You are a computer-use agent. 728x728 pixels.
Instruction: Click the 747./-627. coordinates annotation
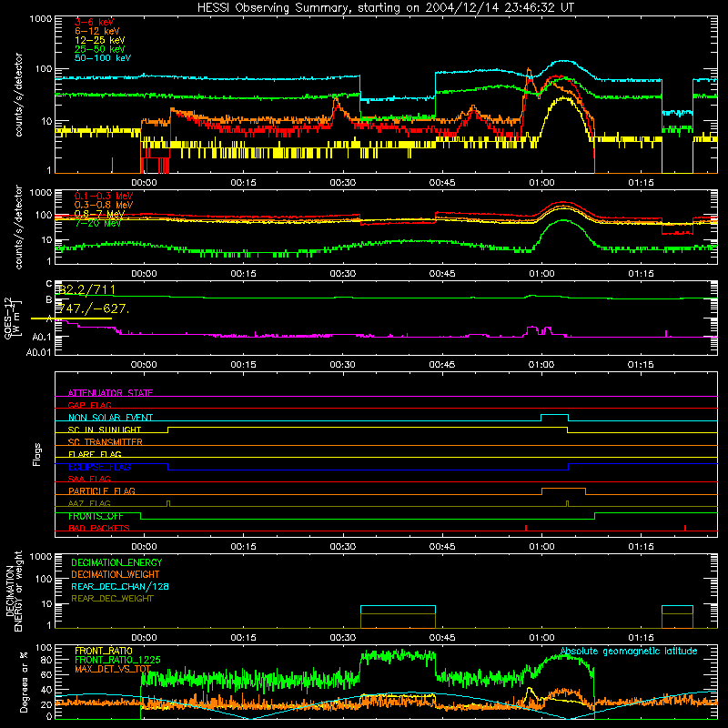point(93,308)
